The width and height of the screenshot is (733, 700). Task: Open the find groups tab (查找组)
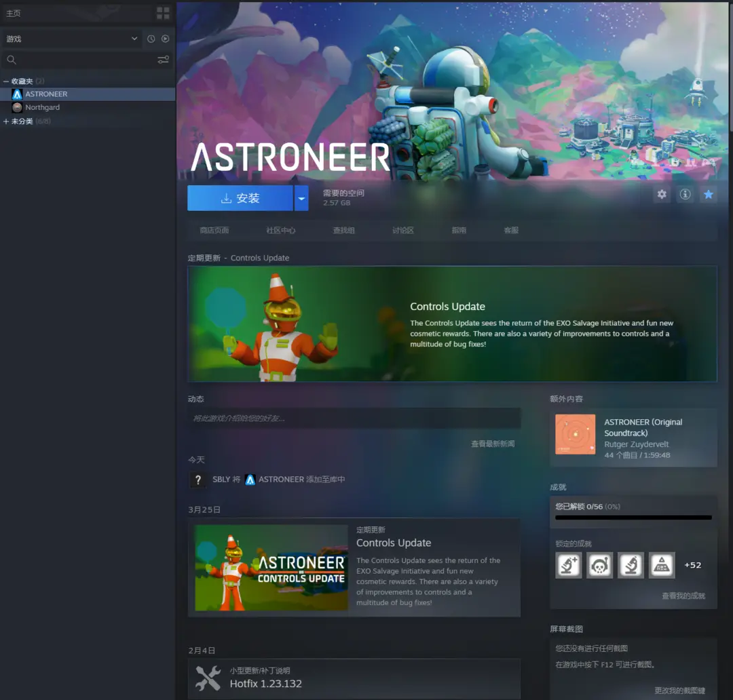[344, 231]
